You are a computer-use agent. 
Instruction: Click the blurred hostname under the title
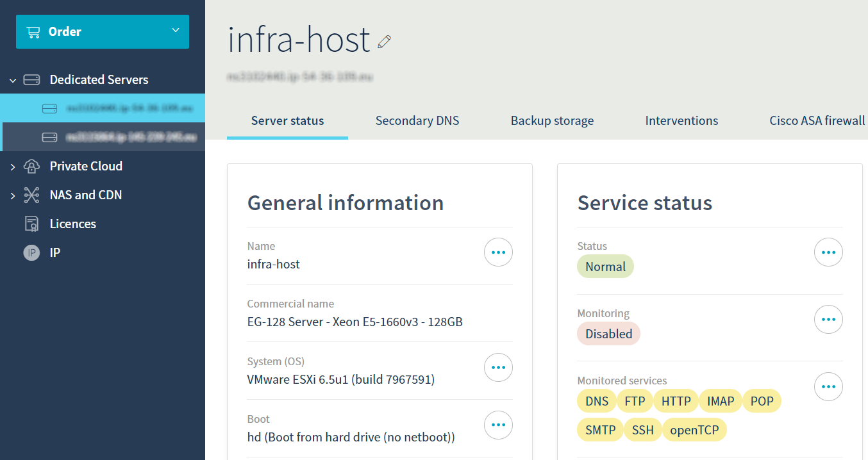[300, 77]
